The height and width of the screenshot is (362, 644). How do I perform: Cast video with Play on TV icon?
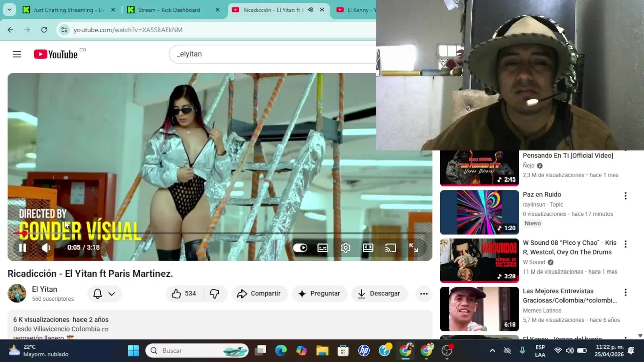[391, 248]
